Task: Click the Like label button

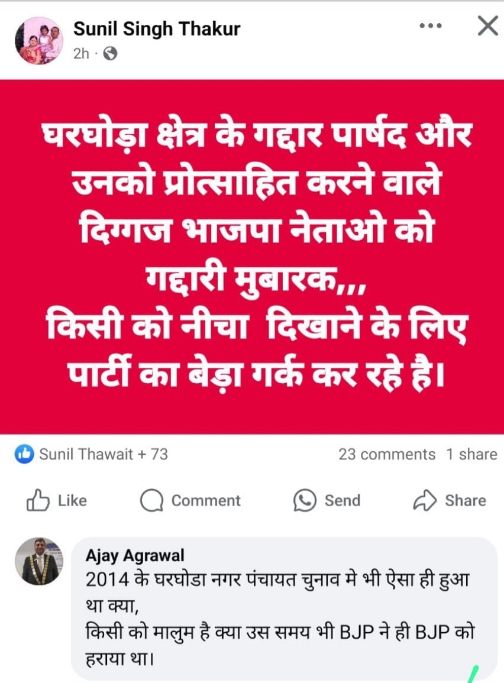Action: pos(72,500)
